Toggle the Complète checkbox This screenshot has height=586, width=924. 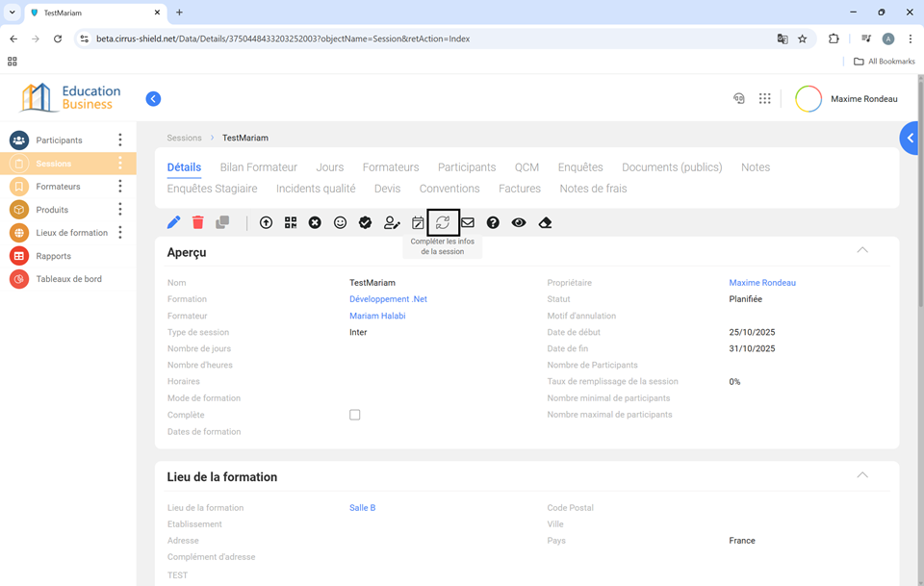coord(355,415)
